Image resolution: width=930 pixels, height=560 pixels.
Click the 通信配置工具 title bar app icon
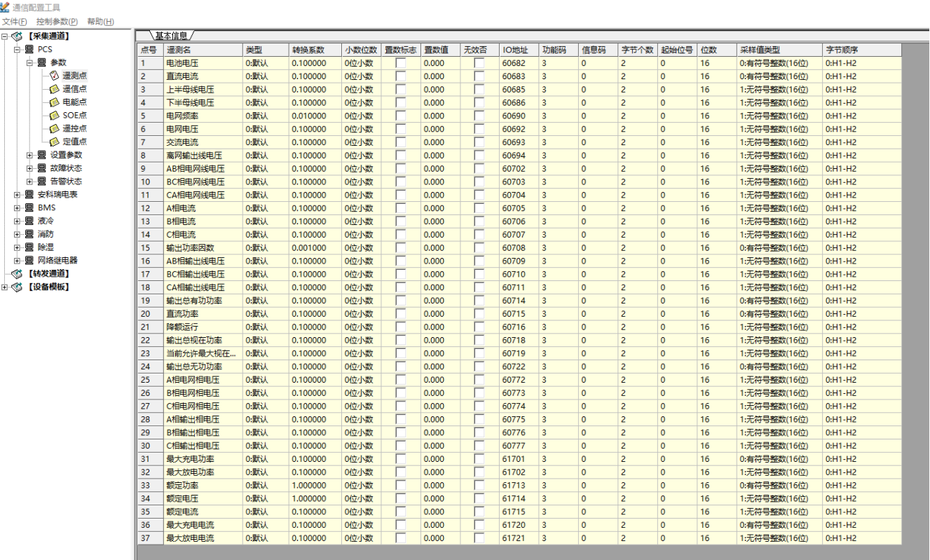coord(6,7)
